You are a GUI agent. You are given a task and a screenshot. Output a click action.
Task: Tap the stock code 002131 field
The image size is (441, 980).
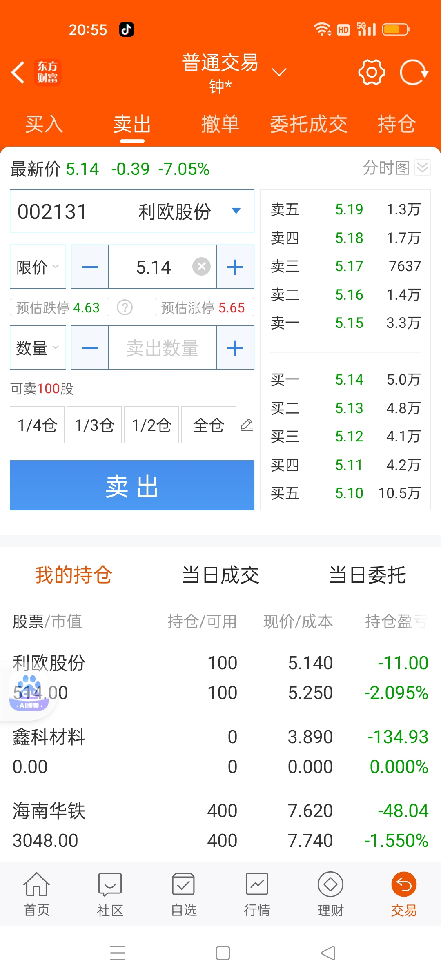(132, 211)
